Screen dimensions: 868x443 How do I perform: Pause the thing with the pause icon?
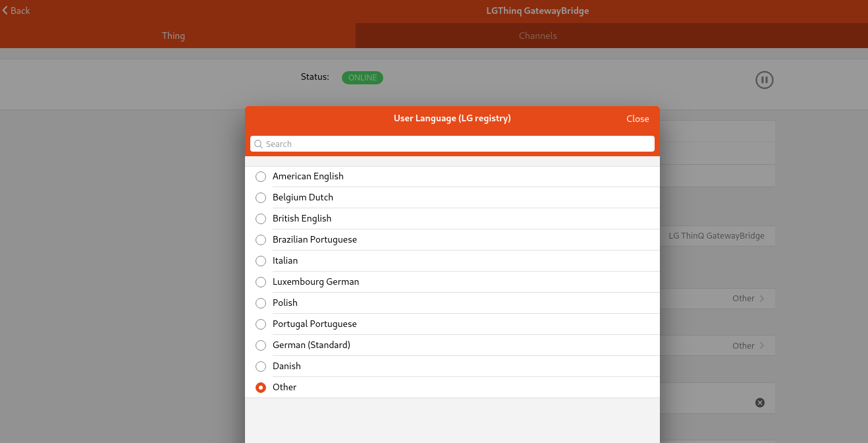764,80
